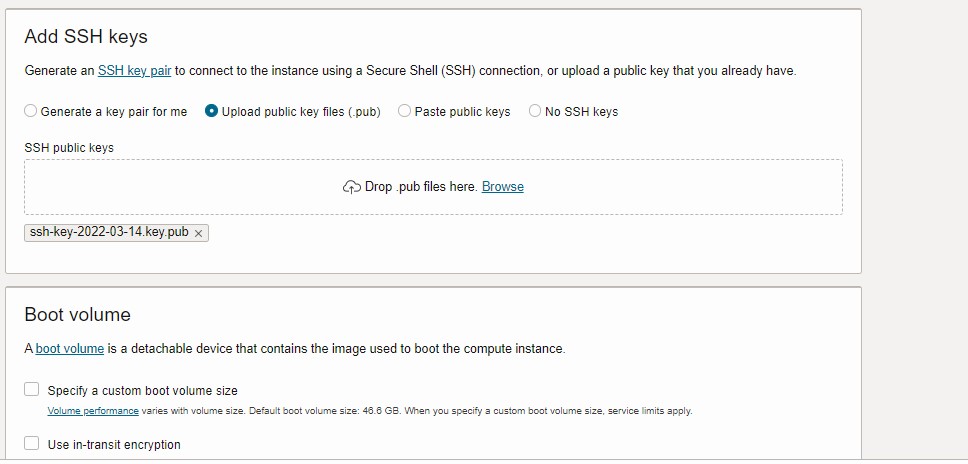This screenshot has height=464, width=968.
Task: Click the 'Add SSH keys' section heading
Action: pos(86,37)
